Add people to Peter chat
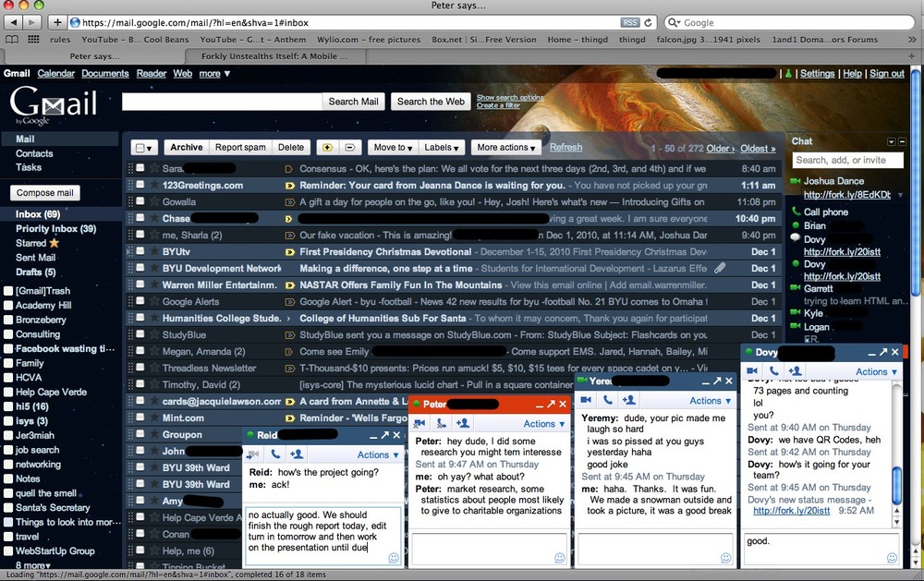This screenshot has height=581, width=924. pos(463,423)
